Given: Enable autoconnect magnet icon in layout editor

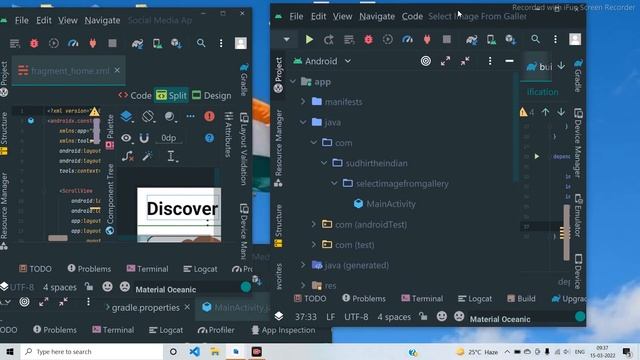Looking at the screenshot, I should (144, 138).
